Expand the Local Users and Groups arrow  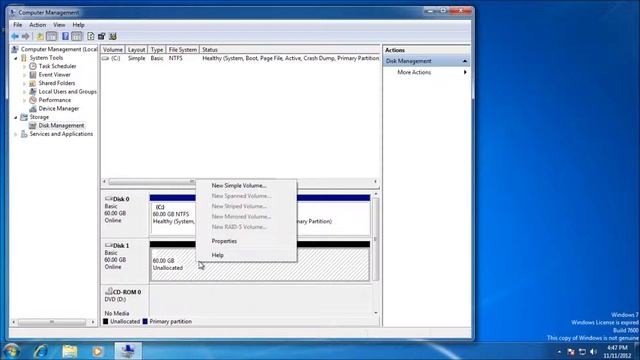click(24, 92)
